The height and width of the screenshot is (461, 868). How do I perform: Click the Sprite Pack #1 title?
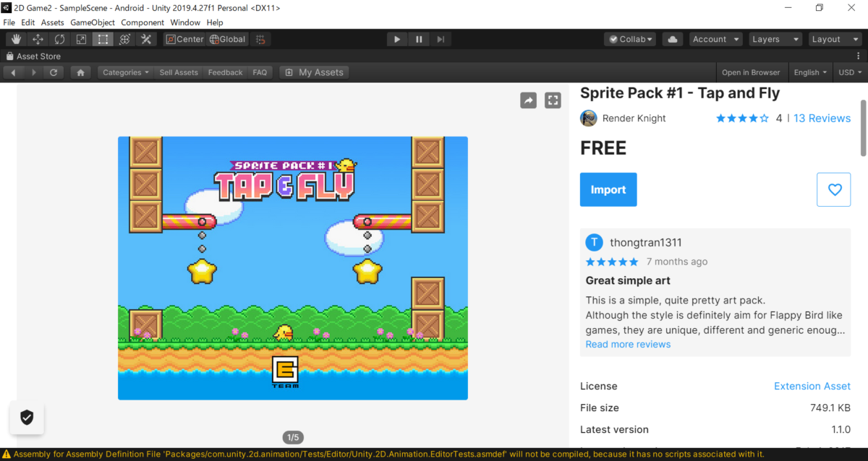pyautogui.click(x=680, y=92)
